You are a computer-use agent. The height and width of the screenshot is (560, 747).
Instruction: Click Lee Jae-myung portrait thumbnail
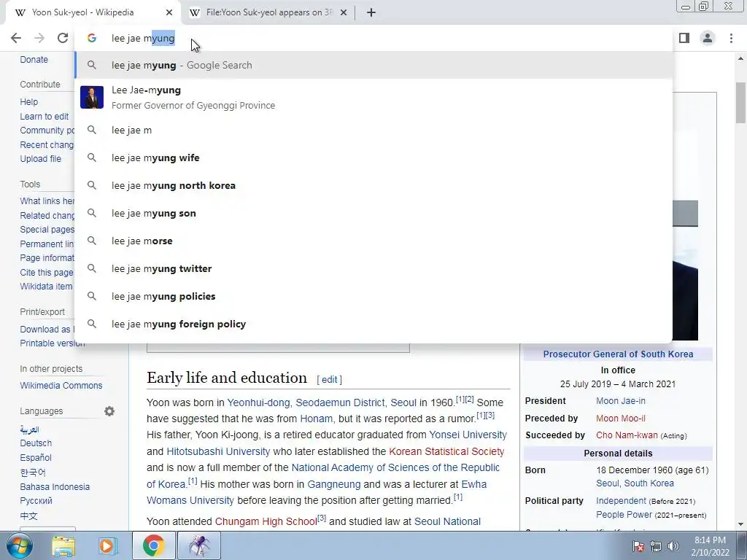(x=92, y=98)
